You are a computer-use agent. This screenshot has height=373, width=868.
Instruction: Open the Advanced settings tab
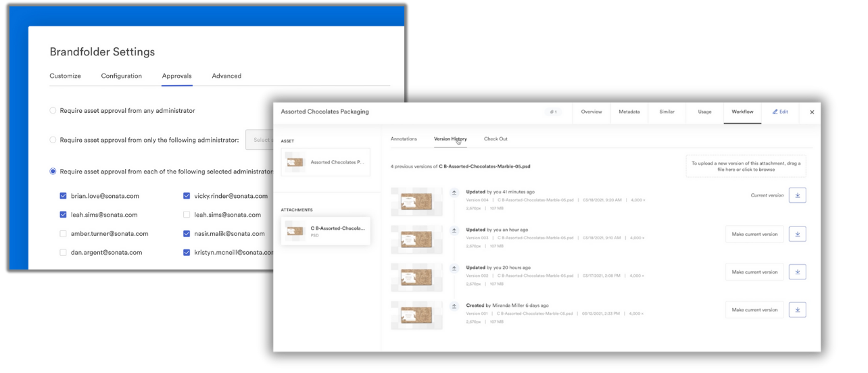pyautogui.click(x=226, y=76)
